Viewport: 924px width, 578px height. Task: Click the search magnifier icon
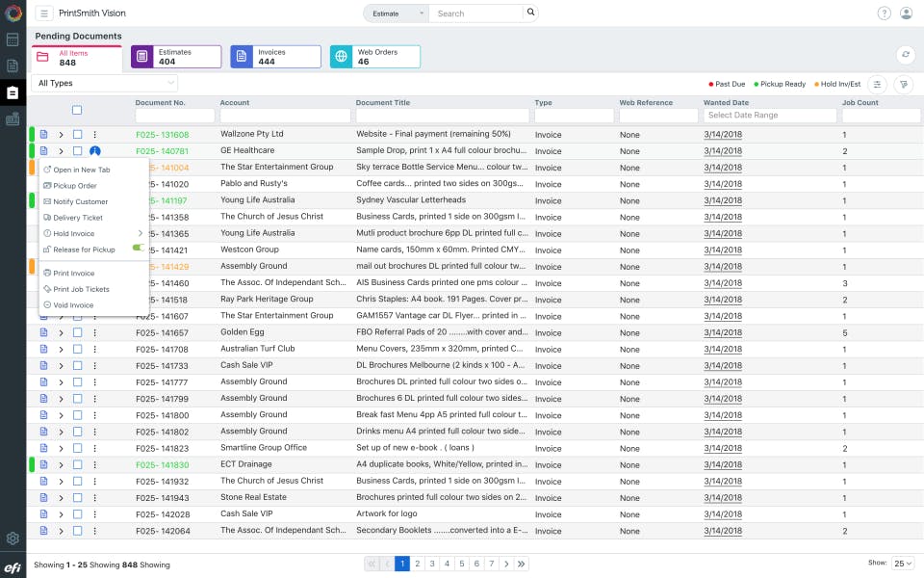(x=529, y=13)
